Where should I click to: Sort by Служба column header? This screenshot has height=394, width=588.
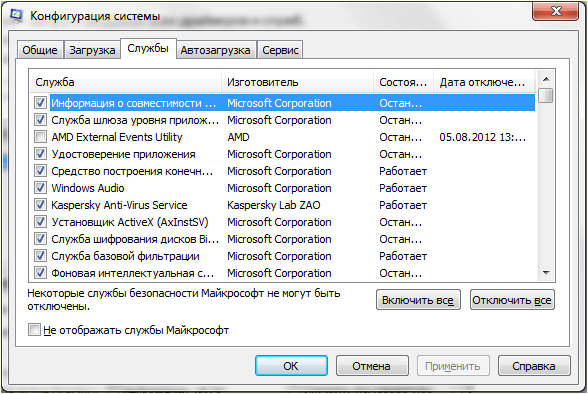click(x=126, y=82)
